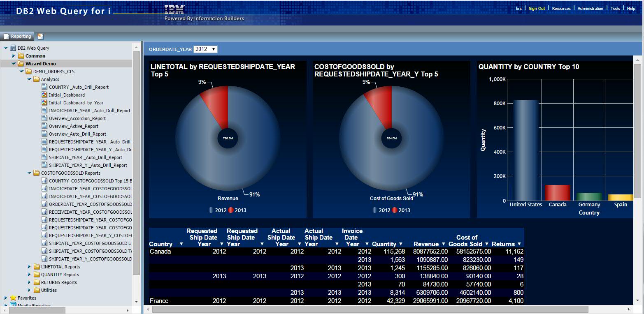Click the new tab icon beside Reporting

tap(40, 36)
